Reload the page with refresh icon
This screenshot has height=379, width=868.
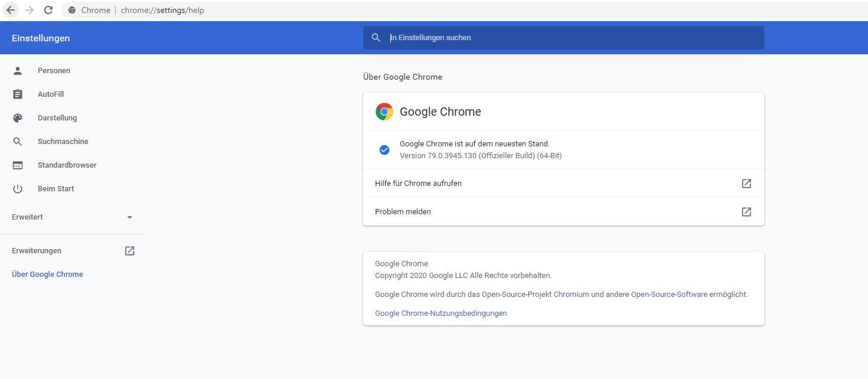point(48,10)
